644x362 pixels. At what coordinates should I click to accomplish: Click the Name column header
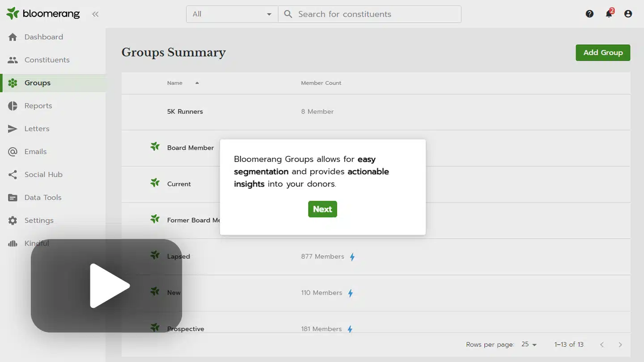pyautogui.click(x=175, y=83)
